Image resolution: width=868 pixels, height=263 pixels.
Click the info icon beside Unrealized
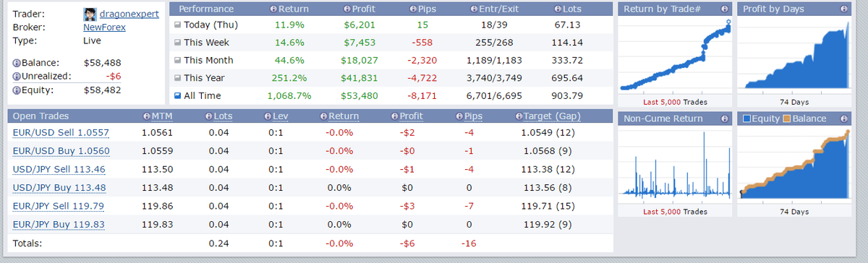[x=16, y=77]
